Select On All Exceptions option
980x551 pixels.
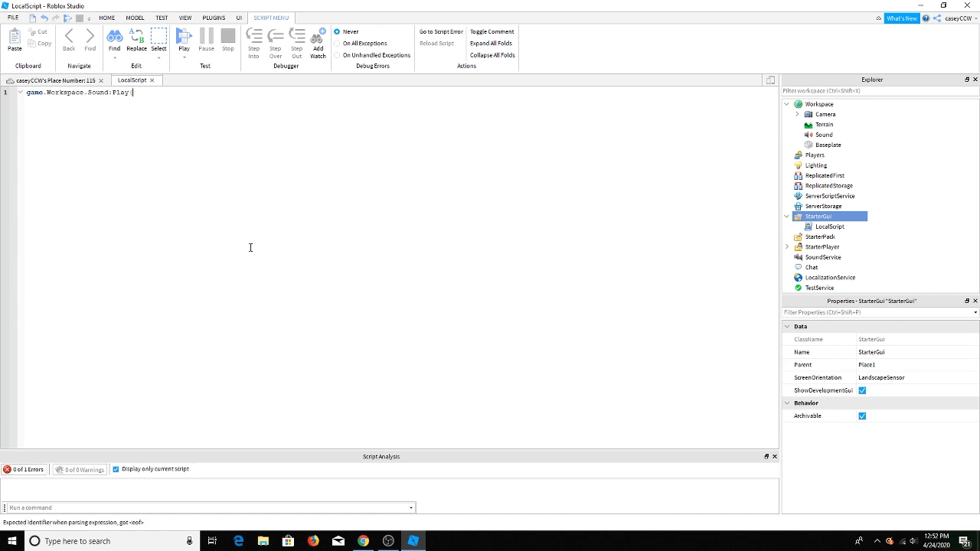360,44
